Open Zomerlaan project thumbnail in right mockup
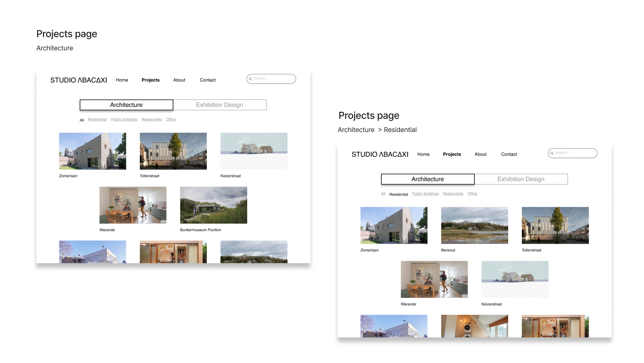Screen dimensions: 644x363 (x=394, y=225)
